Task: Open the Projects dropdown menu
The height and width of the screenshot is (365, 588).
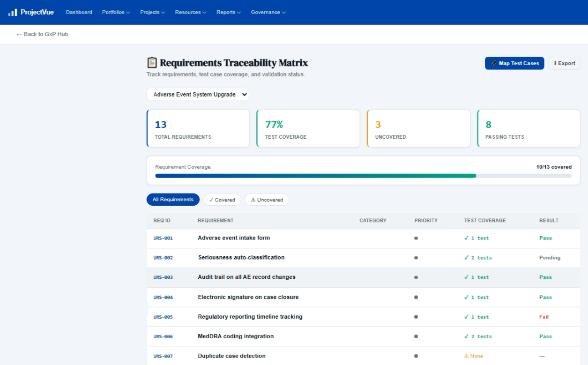Action: [x=153, y=12]
